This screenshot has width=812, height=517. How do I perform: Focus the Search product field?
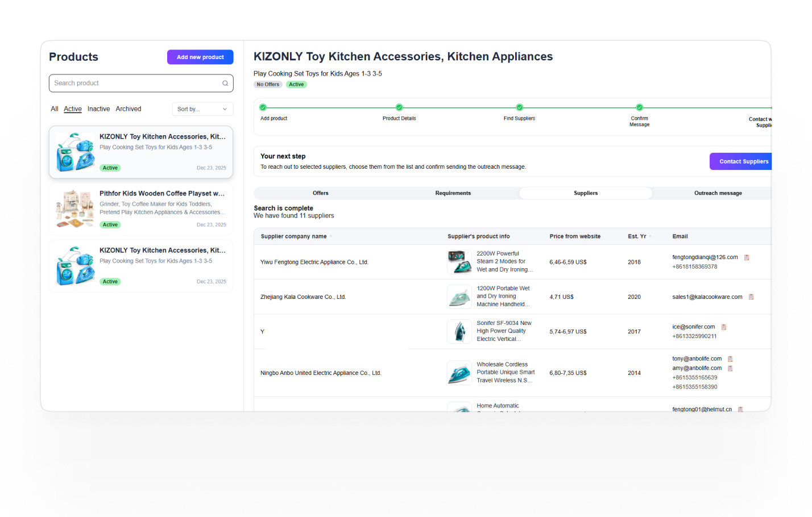click(x=141, y=83)
